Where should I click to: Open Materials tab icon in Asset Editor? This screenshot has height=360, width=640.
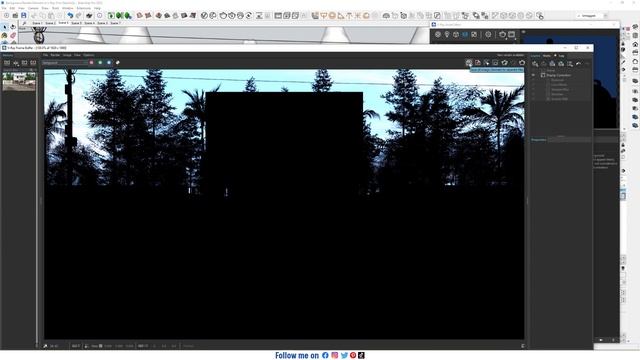coord(438,35)
